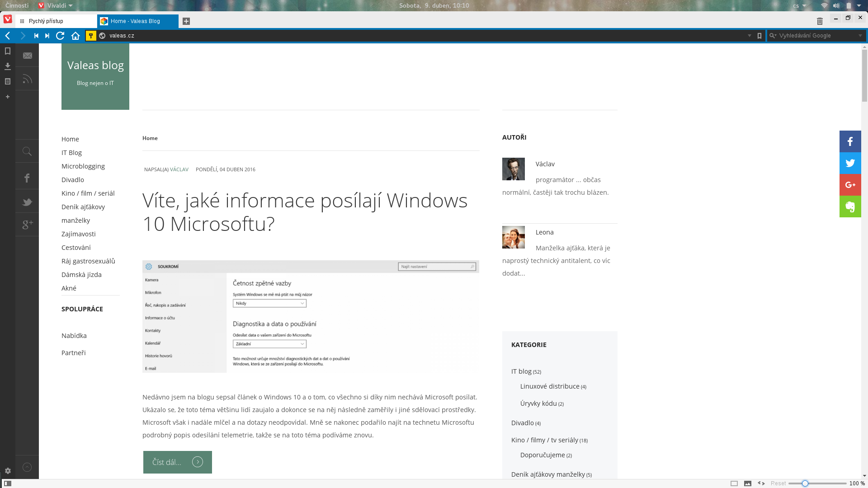Image resolution: width=868 pixels, height=488 pixels.
Task: Open the IT Blog menu item
Action: point(71,153)
